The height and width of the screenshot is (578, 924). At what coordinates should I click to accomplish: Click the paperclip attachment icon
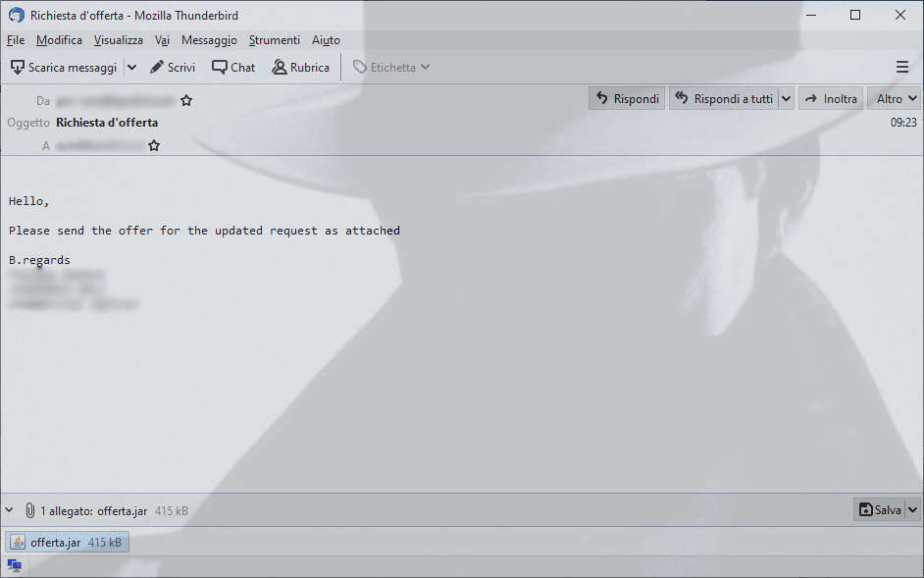30,510
